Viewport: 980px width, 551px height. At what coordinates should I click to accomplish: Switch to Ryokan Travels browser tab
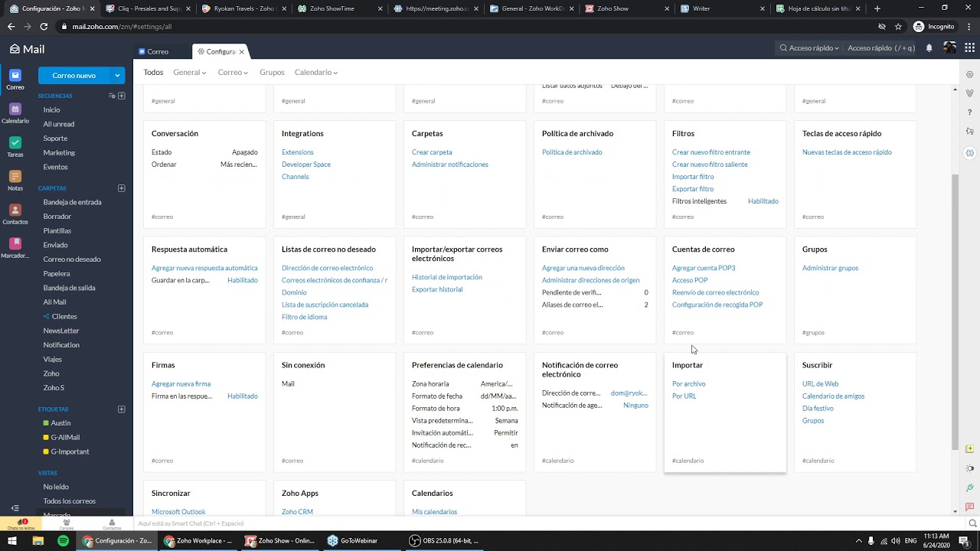242,8
